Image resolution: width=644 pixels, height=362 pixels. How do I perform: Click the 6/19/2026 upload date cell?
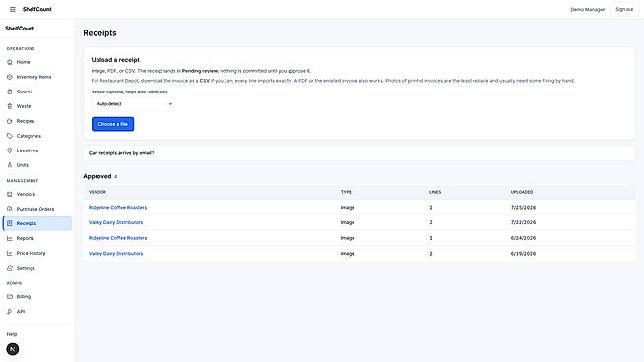tap(523, 254)
